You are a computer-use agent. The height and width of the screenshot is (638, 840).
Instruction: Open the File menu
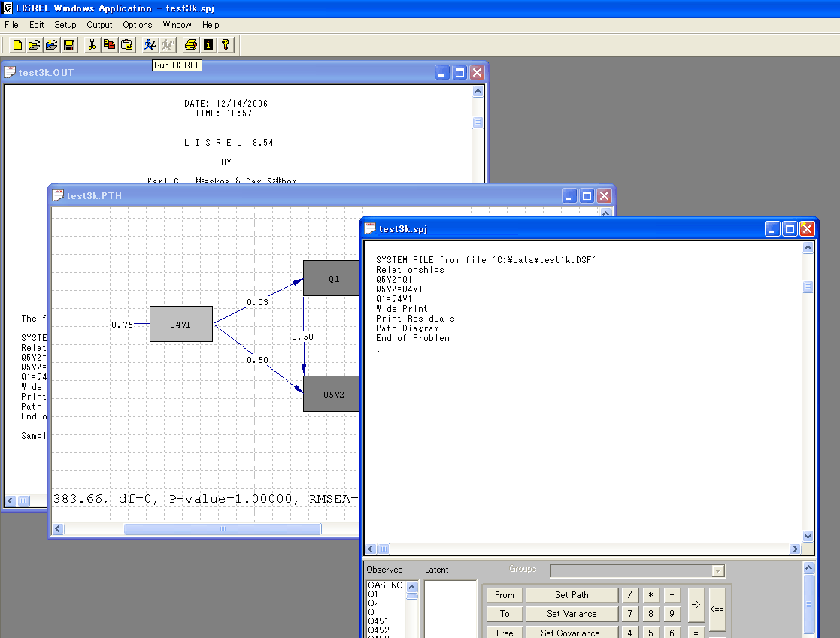[x=11, y=25]
